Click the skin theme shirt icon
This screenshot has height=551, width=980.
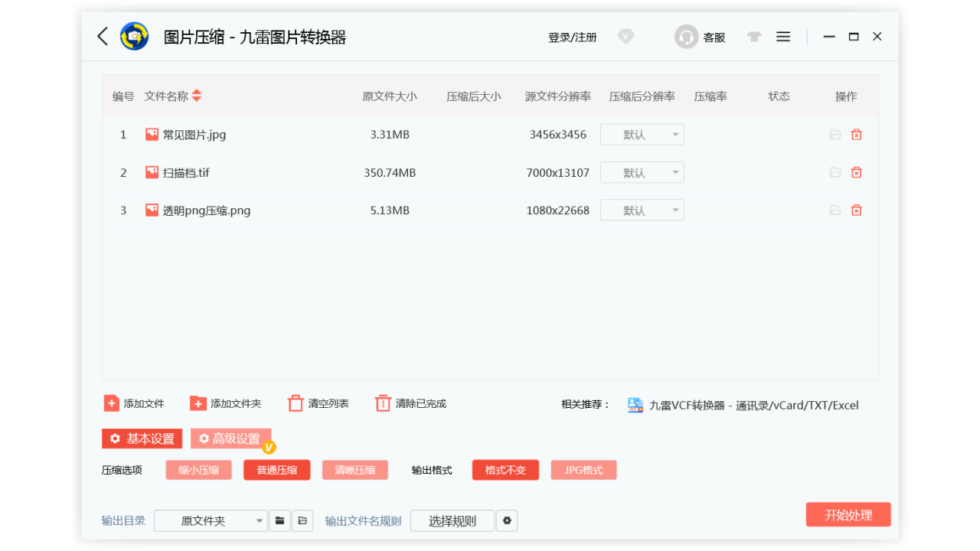coord(753,36)
